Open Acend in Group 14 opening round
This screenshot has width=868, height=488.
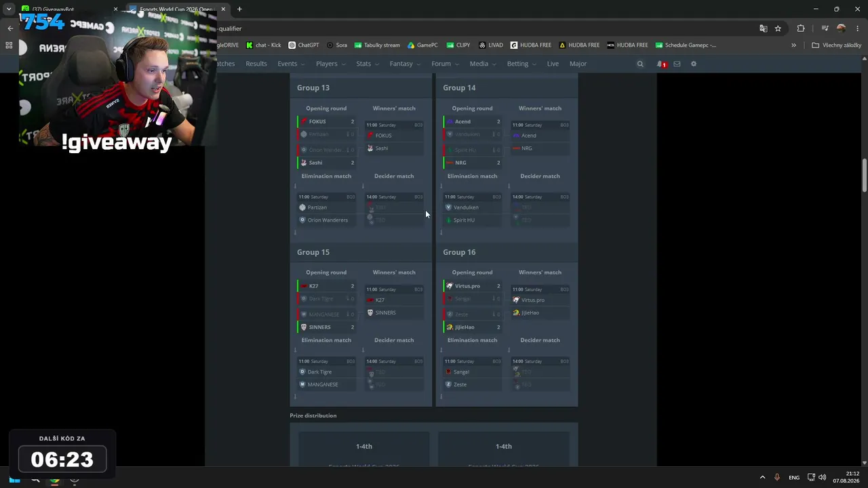pos(462,121)
